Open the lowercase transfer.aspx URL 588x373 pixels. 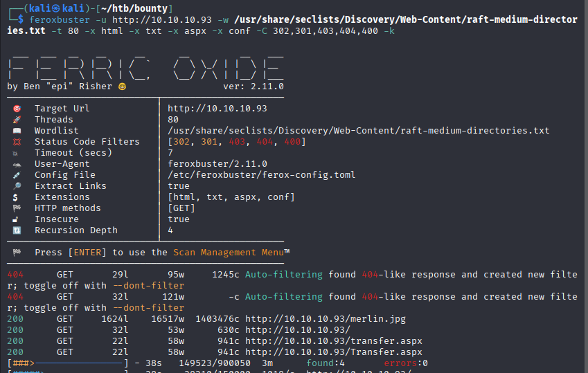click(x=334, y=341)
